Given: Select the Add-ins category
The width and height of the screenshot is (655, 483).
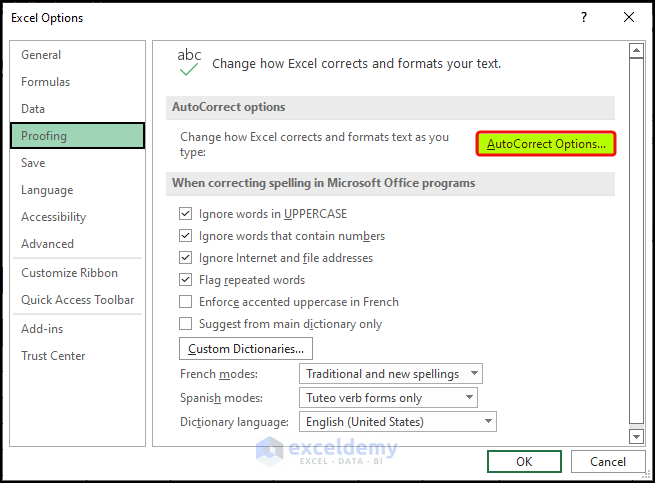Looking at the screenshot, I should [77, 329].
